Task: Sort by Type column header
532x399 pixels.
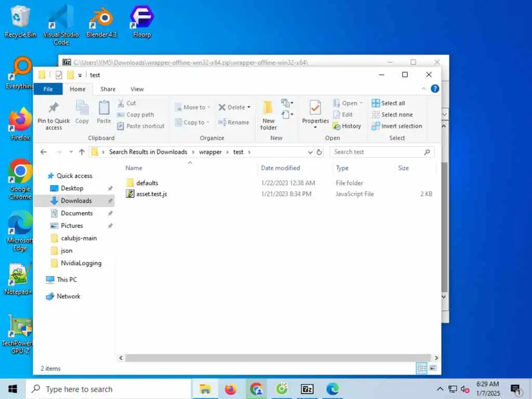Action: click(x=342, y=168)
